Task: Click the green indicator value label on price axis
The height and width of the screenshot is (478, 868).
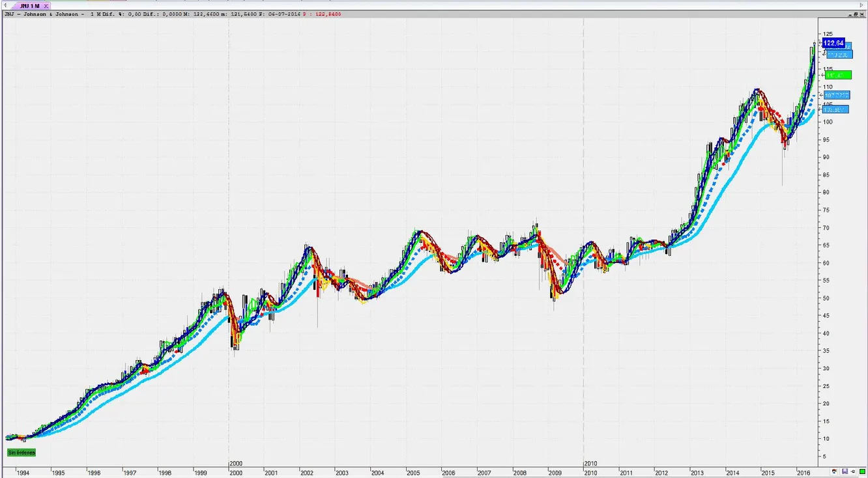Action: coord(837,75)
